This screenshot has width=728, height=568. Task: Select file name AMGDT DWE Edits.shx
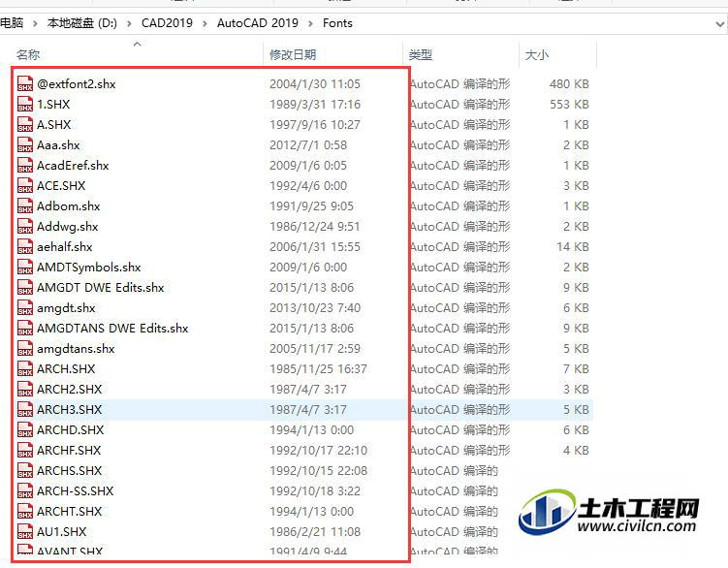click(101, 288)
